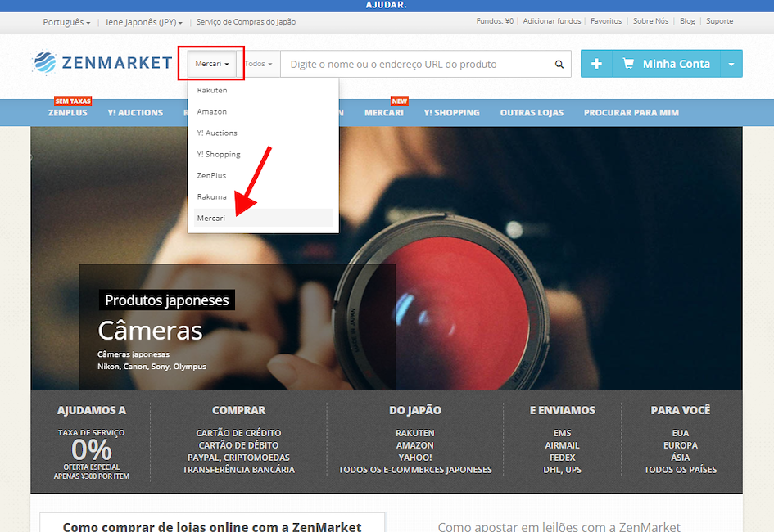Open the MERCARI navigation tab

tap(384, 112)
